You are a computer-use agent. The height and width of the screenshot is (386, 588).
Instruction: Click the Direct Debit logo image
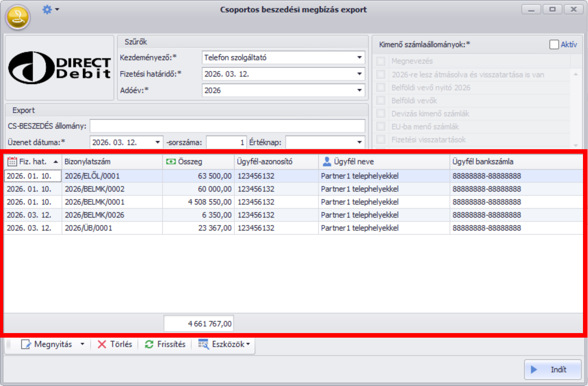[x=59, y=68]
